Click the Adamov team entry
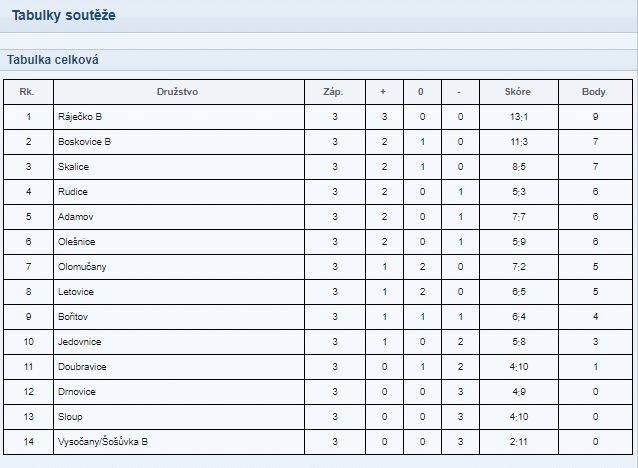Screen dimensions: 638x468 76,217
